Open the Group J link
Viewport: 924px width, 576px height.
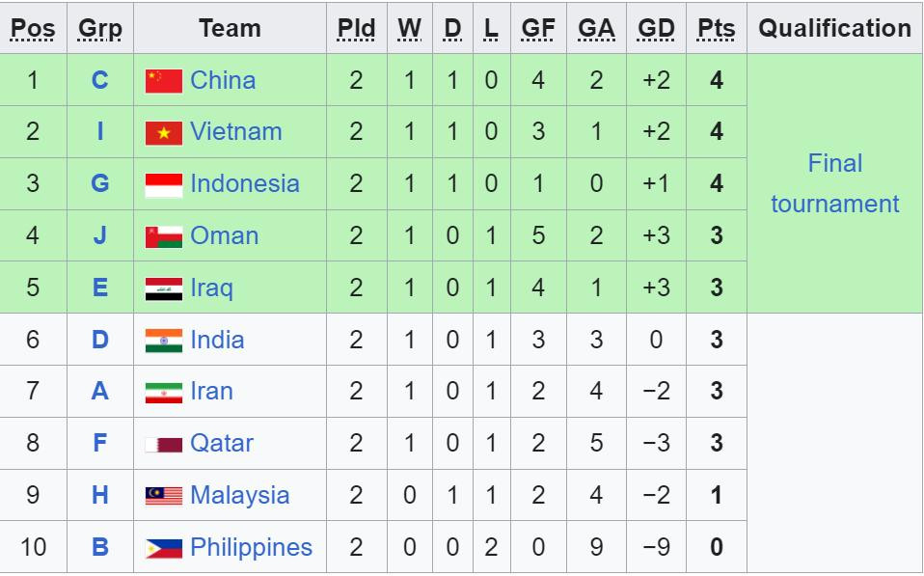click(x=100, y=235)
